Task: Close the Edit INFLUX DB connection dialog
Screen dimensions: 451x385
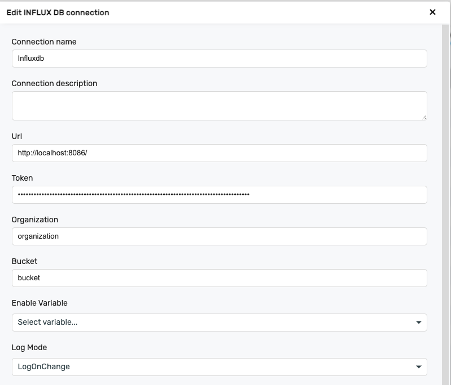Action: pyautogui.click(x=432, y=12)
